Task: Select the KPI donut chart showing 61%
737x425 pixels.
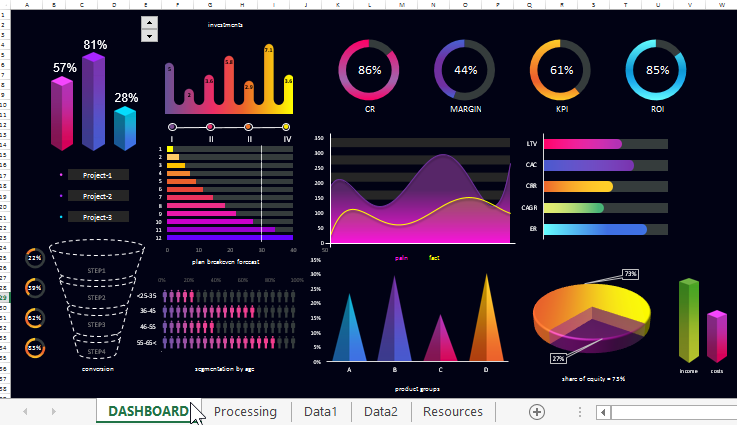Action: coord(561,70)
